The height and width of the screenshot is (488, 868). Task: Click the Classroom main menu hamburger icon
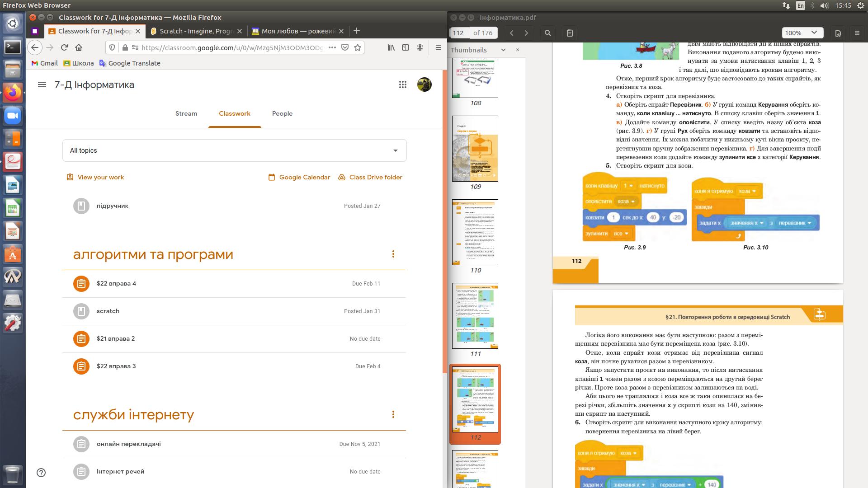click(42, 84)
